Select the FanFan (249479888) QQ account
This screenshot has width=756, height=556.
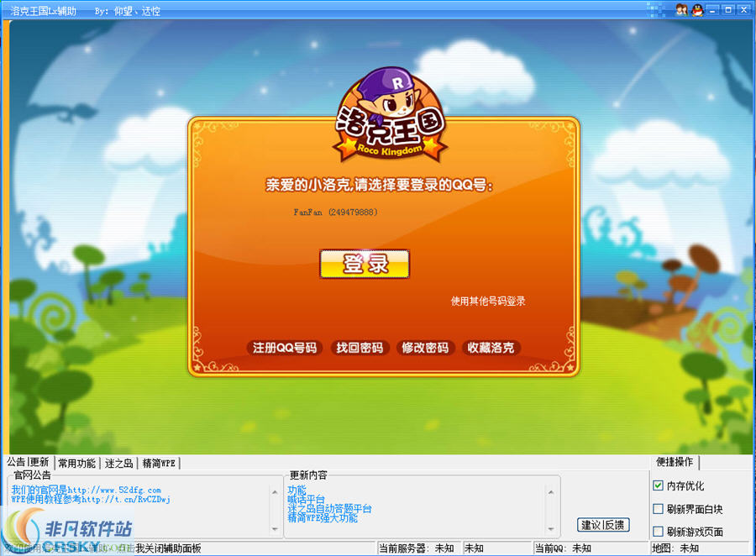[x=335, y=212]
